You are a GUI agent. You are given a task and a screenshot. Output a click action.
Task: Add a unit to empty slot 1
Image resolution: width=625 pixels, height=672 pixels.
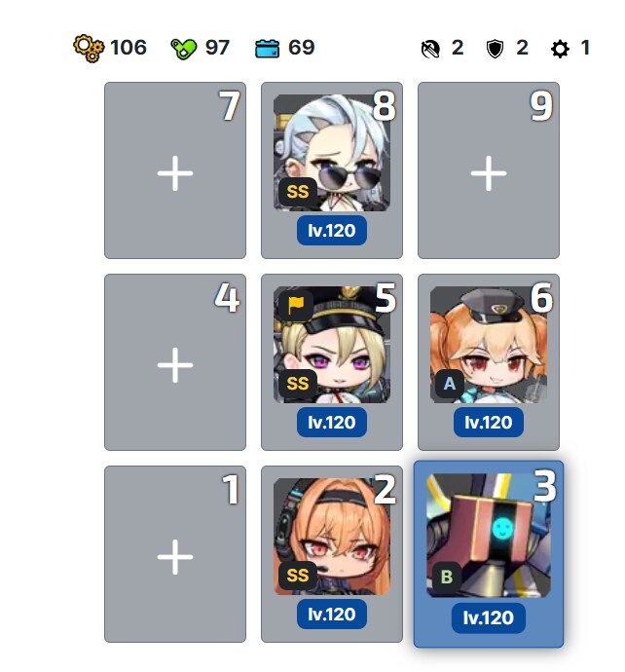(175, 554)
